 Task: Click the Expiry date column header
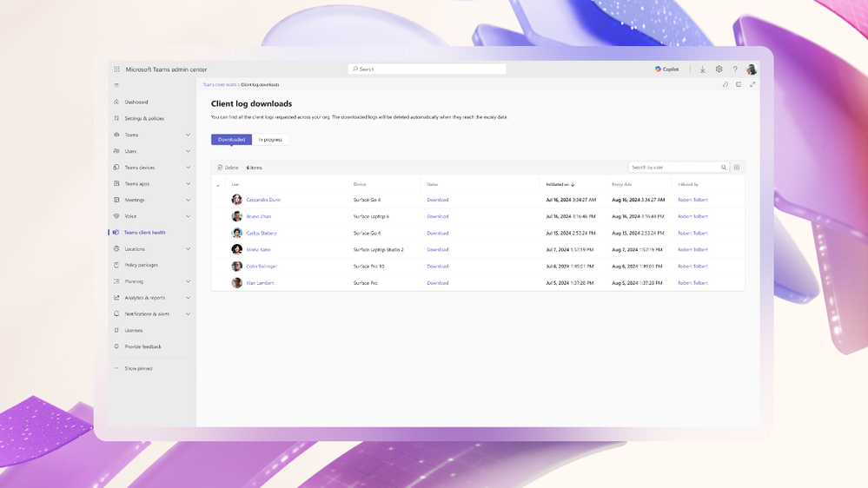coord(621,184)
